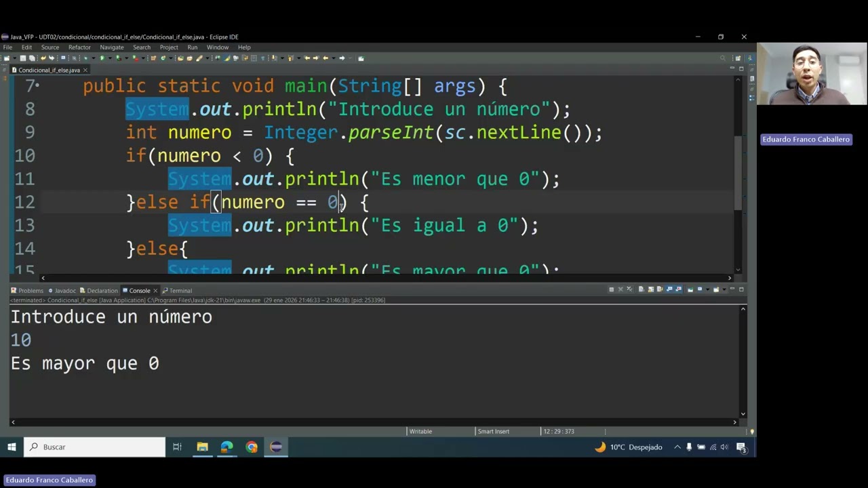Image resolution: width=868 pixels, height=488 pixels.
Task: Show hidden system tray icons
Action: [677, 447]
